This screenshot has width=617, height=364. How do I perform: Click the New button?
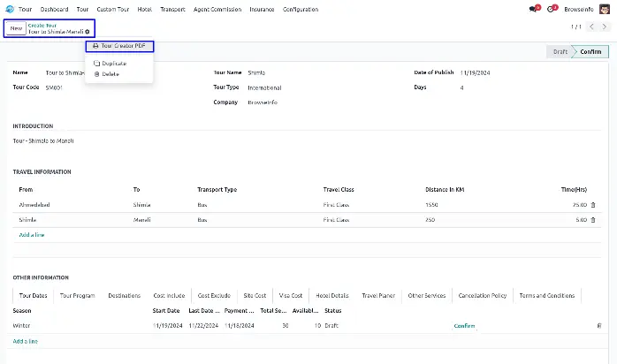click(x=15, y=28)
